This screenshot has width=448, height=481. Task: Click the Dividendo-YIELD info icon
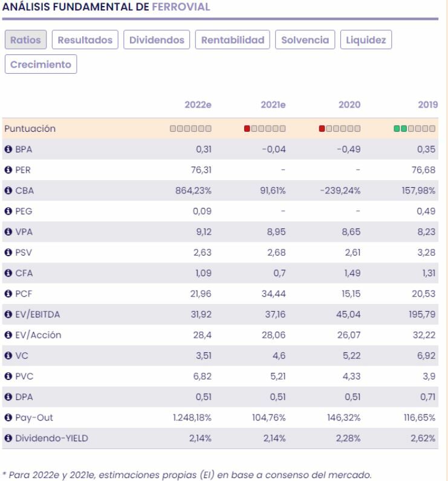pyautogui.click(x=8, y=439)
